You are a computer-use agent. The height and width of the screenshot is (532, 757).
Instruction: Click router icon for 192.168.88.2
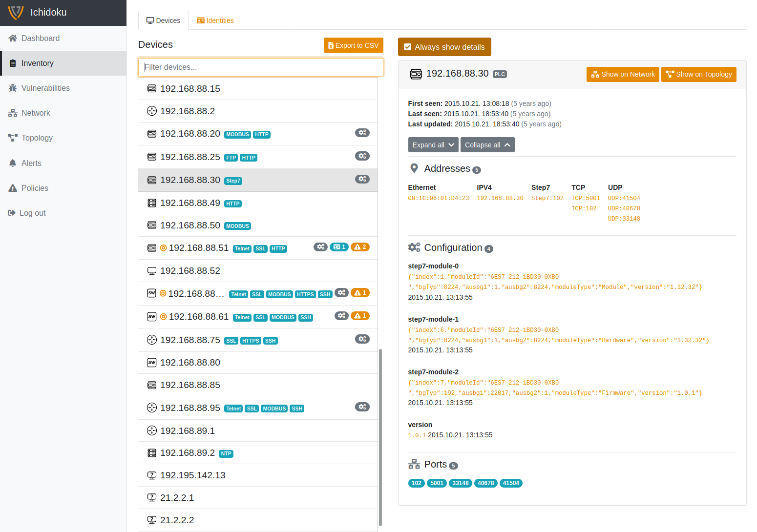pyautogui.click(x=152, y=111)
